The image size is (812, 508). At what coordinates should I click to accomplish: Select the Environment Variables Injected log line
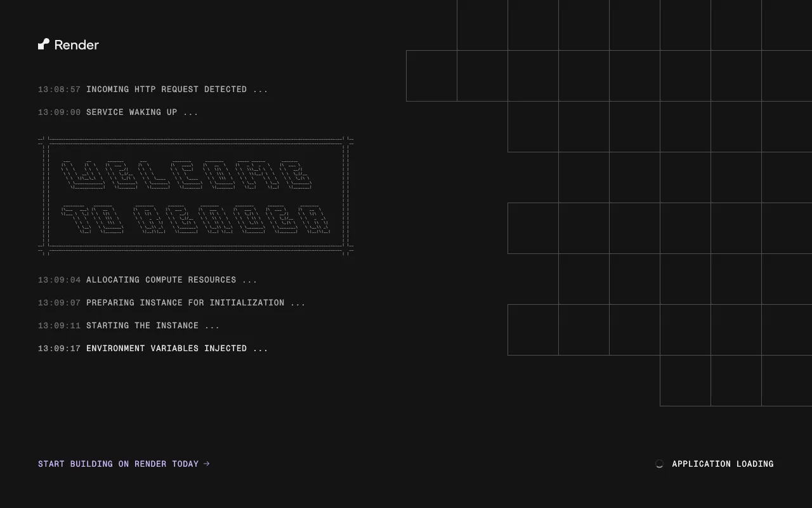(x=153, y=349)
